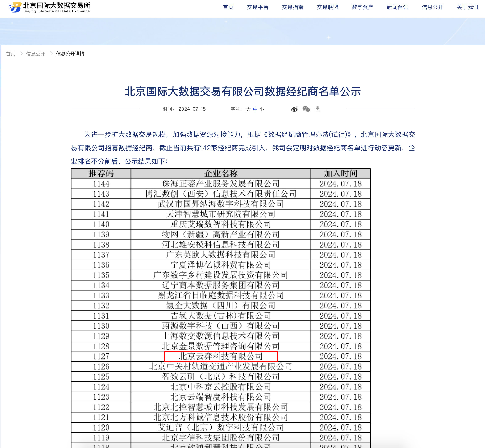Click the 加入时间 column header
The width and height of the screenshot is (485, 448).
341,174
